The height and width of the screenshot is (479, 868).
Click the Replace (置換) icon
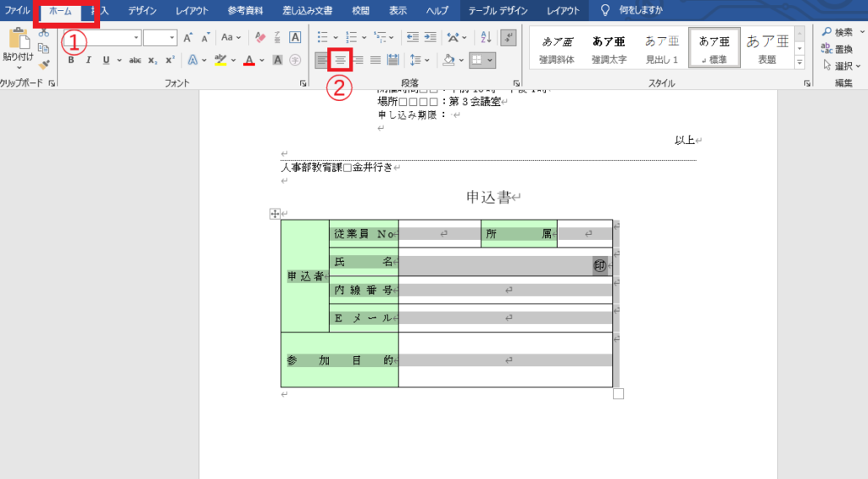826,48
